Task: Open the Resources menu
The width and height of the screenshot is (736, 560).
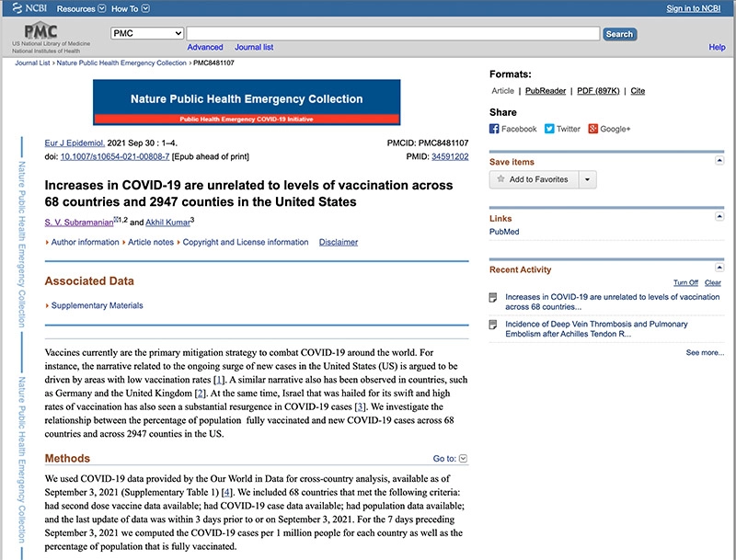Action: 81,8
